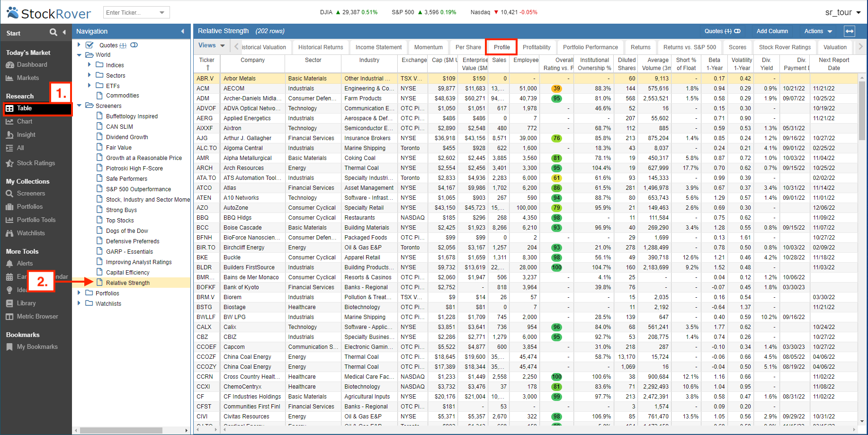Click the Company column header
Screen dimensions: 868x435
[252, 64]
